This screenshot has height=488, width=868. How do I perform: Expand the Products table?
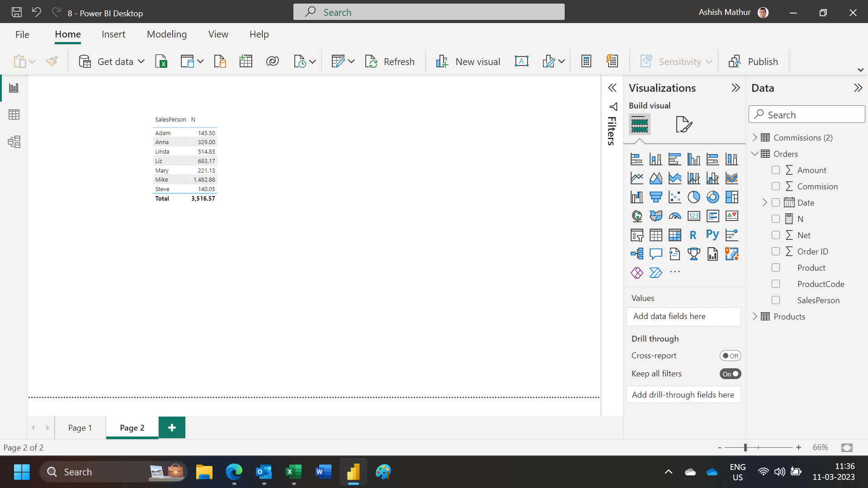coord(755,316)
